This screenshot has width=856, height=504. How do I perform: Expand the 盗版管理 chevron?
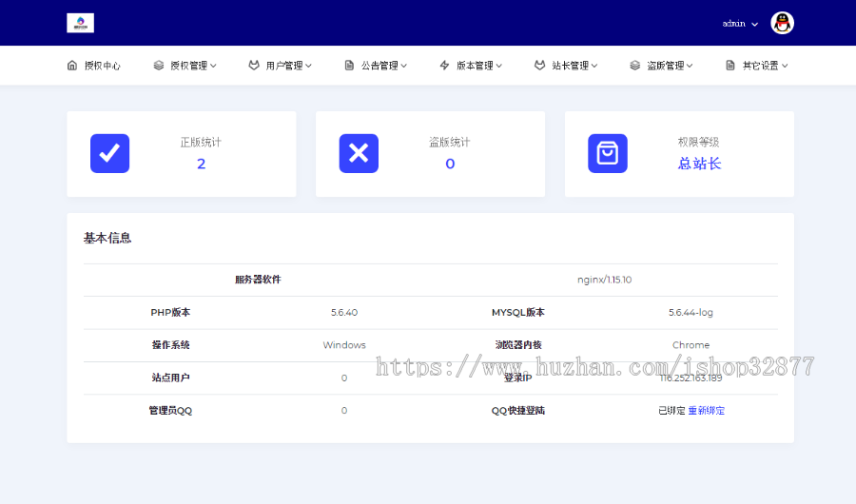pyautogui.click(x=690, y=66)
